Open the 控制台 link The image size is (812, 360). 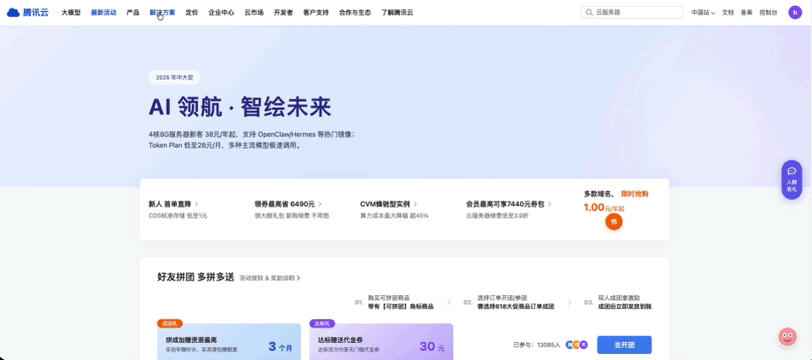pyautogui.click(x=768, y=12)
